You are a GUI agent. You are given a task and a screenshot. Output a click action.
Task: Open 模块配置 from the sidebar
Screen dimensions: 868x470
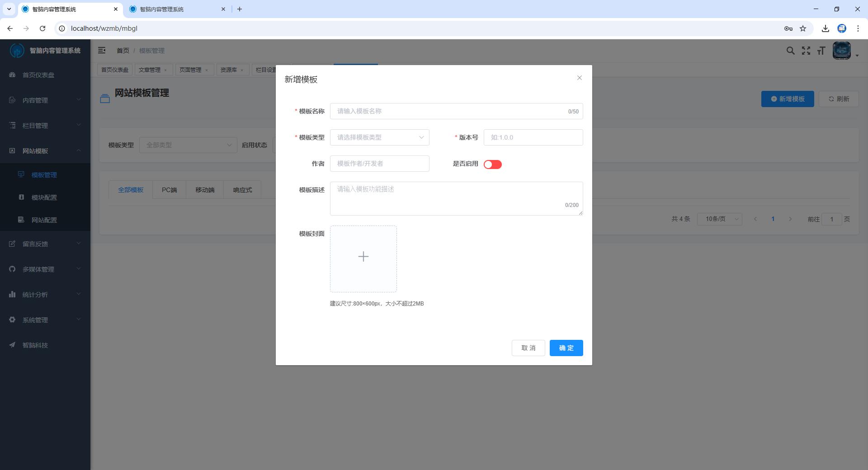(x=43, y=197)
